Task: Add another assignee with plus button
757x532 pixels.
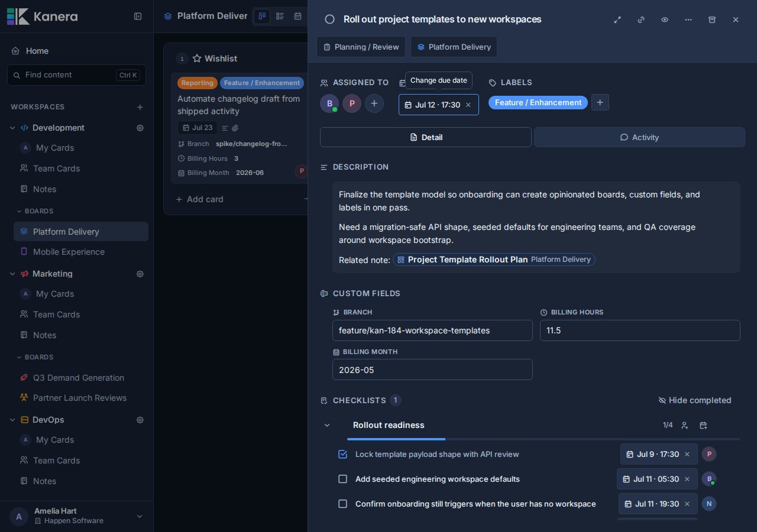Action: (374, 103)
